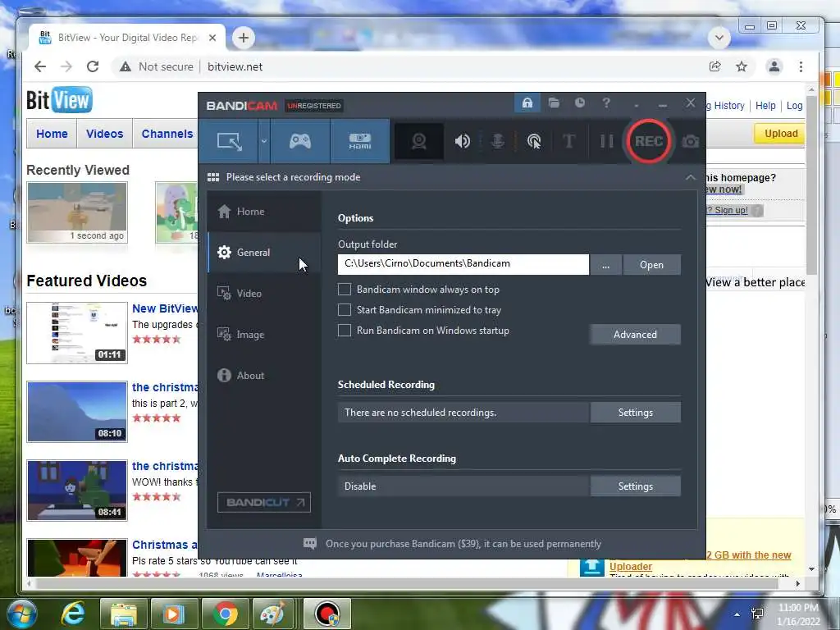
Task: Open the clock scheduler icon
Action: tap(580, 103)
